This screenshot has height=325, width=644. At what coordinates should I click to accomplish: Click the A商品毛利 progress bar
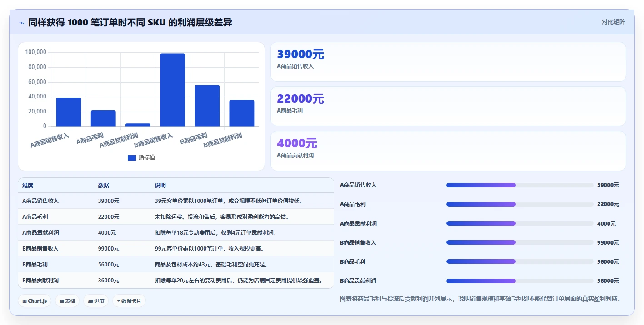[520, 204]
